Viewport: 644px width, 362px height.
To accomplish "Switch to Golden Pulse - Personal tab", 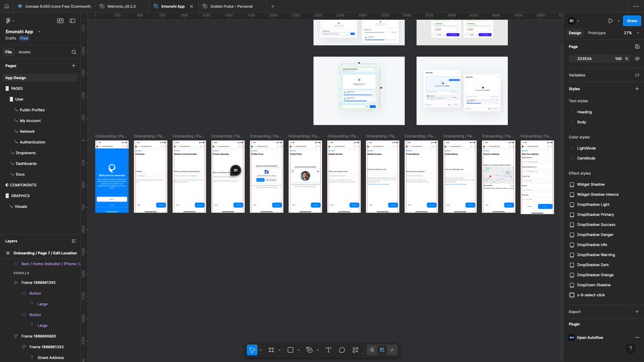I will tap(231, 6).
